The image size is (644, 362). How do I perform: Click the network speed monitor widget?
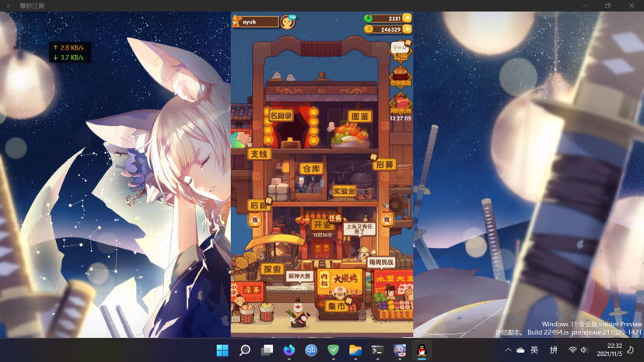click(70, 53)
